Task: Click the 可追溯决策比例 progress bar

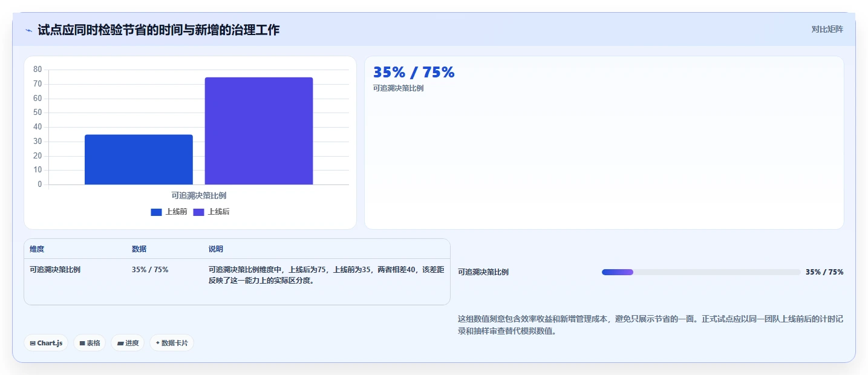Action: tap(701, 272)
